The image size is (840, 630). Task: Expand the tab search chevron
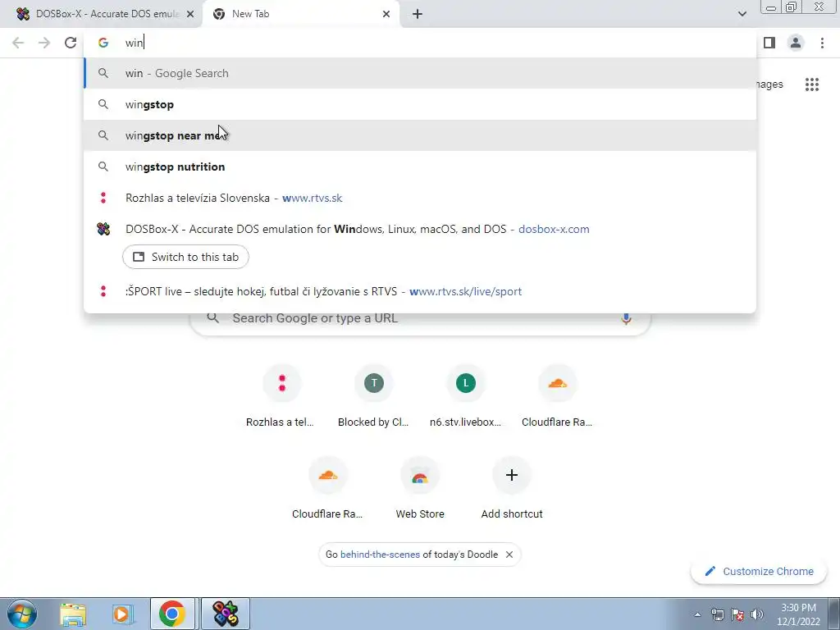click(742, 14)
